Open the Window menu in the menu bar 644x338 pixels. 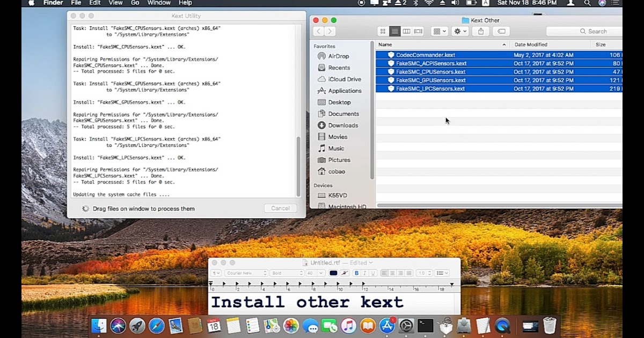[x=159, y=3]
